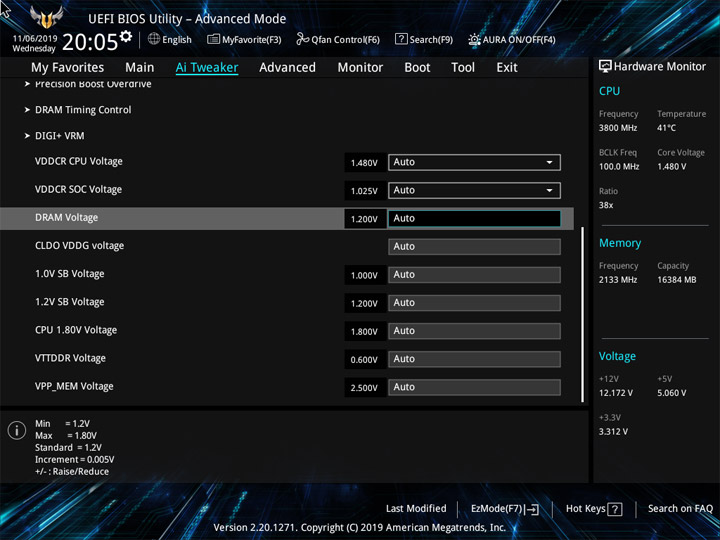Click the settings gear next to clock
Screen dimensions: 720x540
pyautogui.click(x=126, y=36)
